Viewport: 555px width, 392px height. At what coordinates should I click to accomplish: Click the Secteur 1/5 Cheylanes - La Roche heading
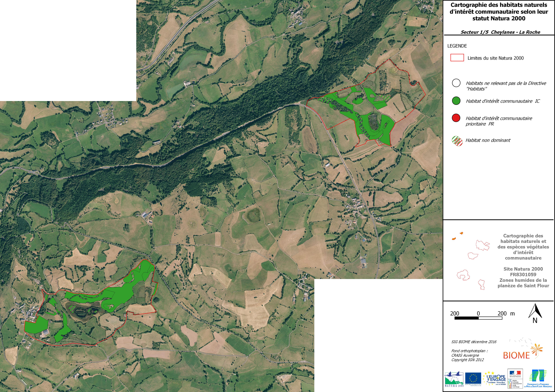pos(500,32)
